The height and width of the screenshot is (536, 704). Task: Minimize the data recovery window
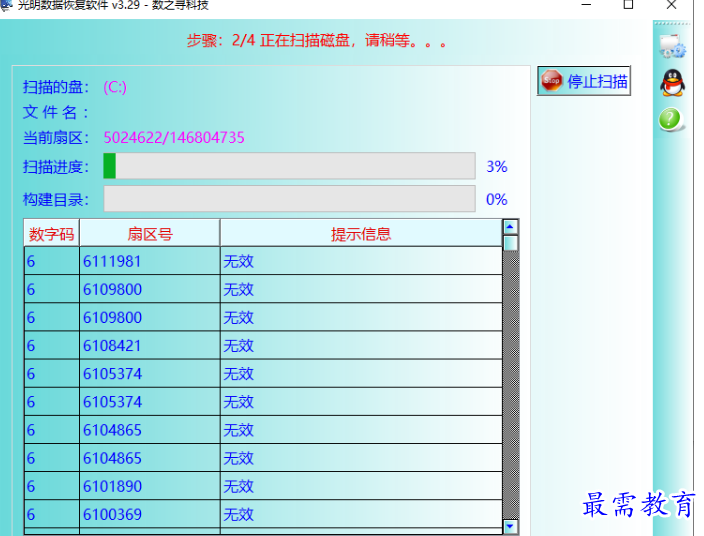(x=586, y=5)
